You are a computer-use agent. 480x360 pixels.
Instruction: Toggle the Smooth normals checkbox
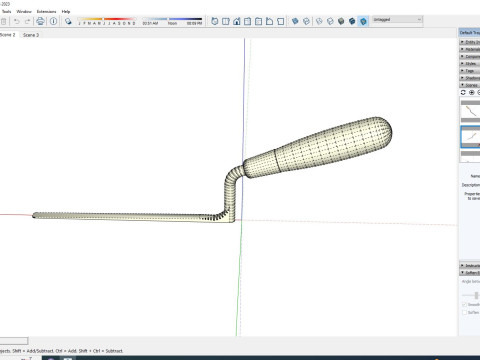(464, 305)
